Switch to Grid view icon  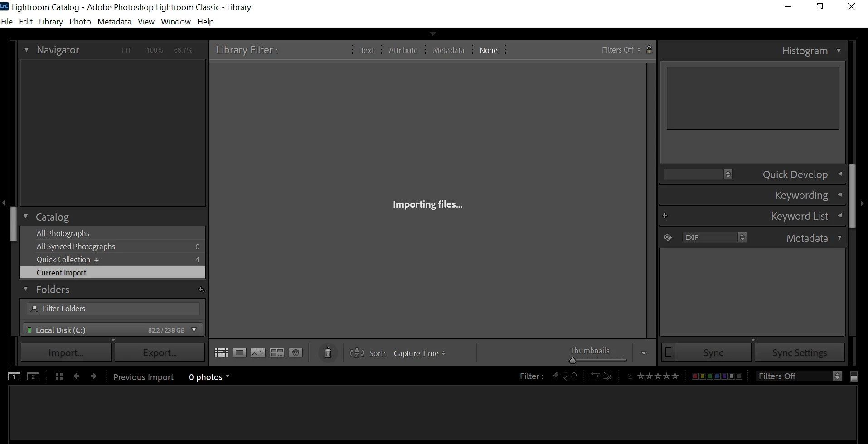[x=221, y=353]
